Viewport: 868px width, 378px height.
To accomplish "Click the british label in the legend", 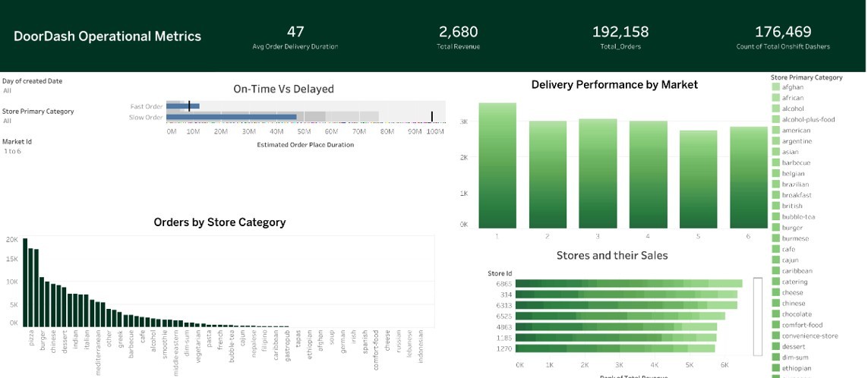I will tap(792, 206).
